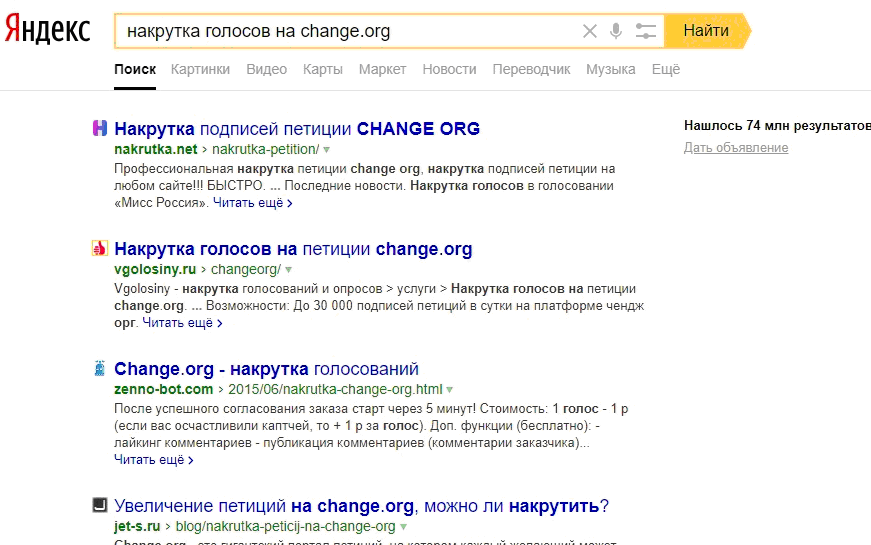This screenshot has height=545, width=871.
Task: Expand Читать ещё under vgolosiny.ru result
Action: (x=182, y=323)
